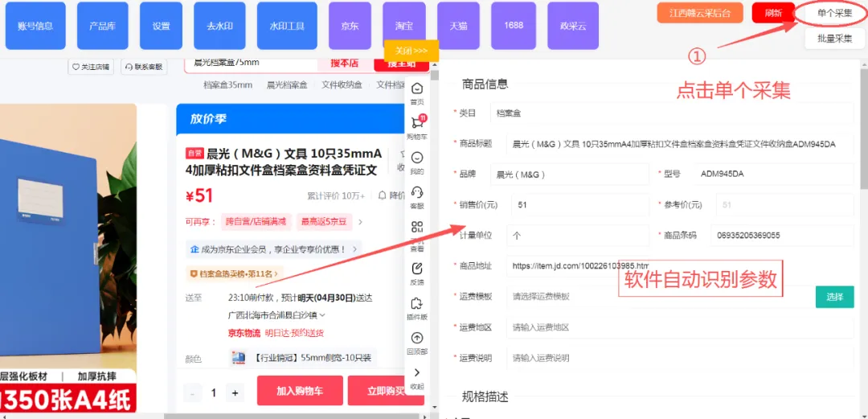Click the store search box 晨光档案盒75mm
This screenshot has height=419, width=868.
coord(251,64)
